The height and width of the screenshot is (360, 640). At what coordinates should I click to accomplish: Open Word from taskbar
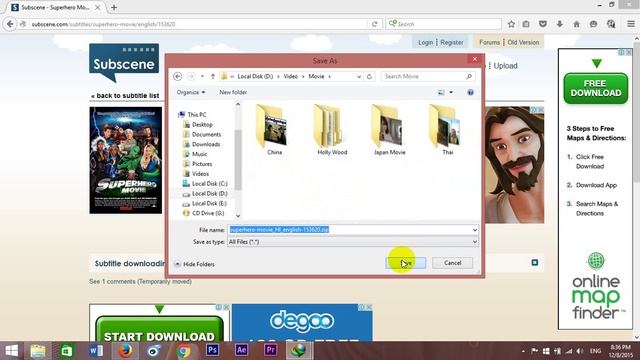pyautogui.click(x=96, y=351)
